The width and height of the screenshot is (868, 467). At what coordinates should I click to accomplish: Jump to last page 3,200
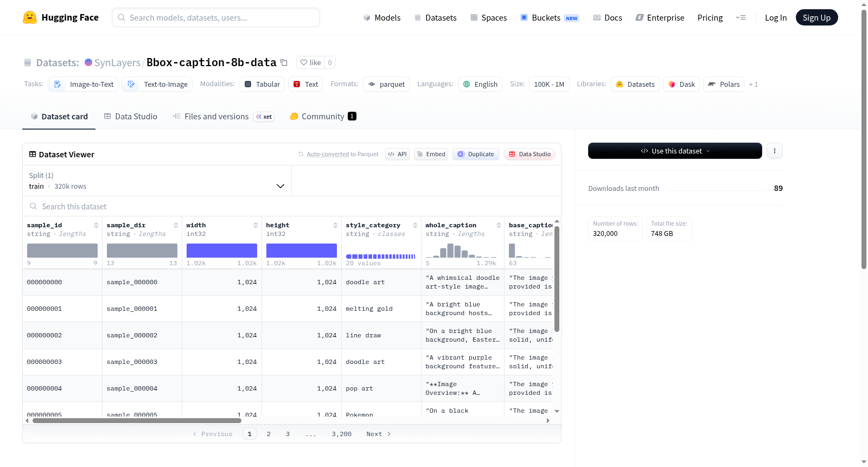click(x=342, y=434)
